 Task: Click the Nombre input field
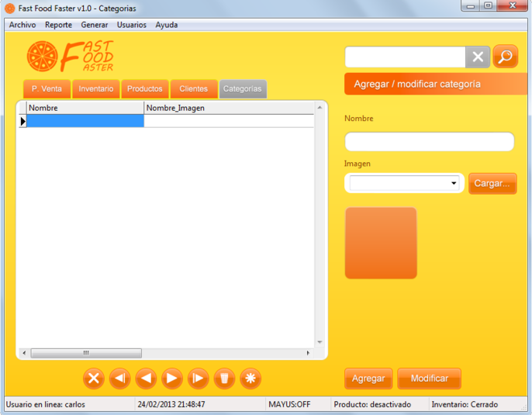[x=430, y=141]
